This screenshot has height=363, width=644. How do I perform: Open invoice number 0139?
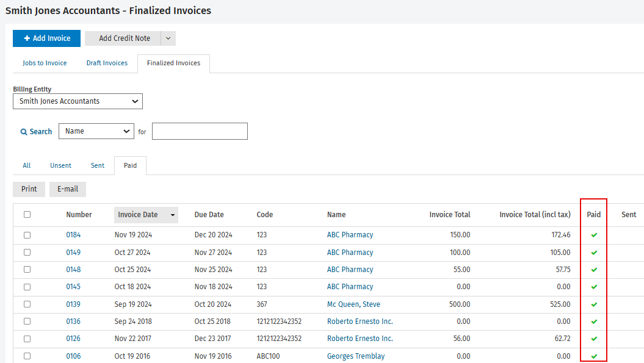[73, 304]
